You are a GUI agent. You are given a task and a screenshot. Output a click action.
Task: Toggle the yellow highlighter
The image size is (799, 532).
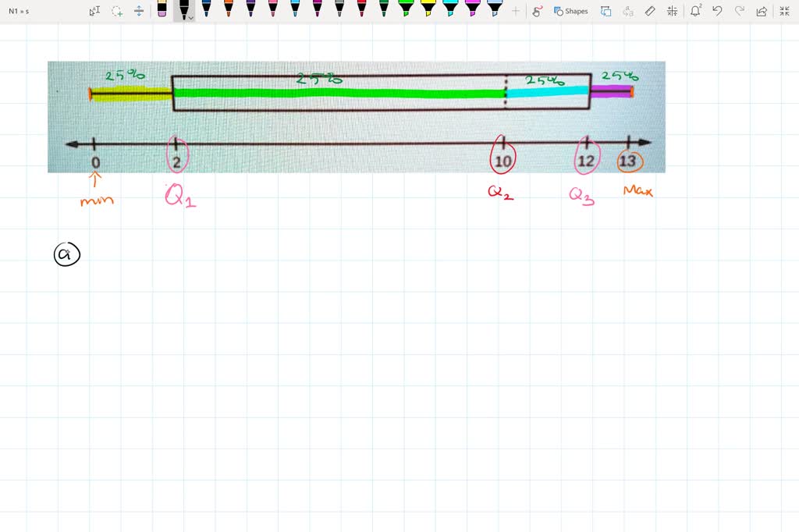pos(430,9)
